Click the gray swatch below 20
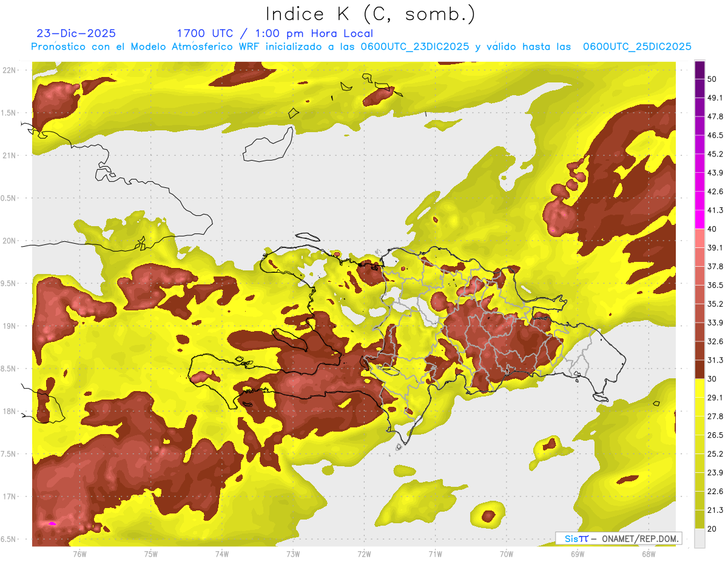Viewport: 728px width, 562px height. [699, 538]
